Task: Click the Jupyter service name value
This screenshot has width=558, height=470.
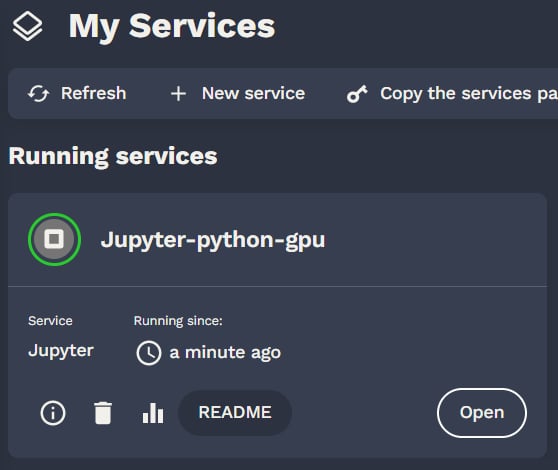Action: (61, 351)
